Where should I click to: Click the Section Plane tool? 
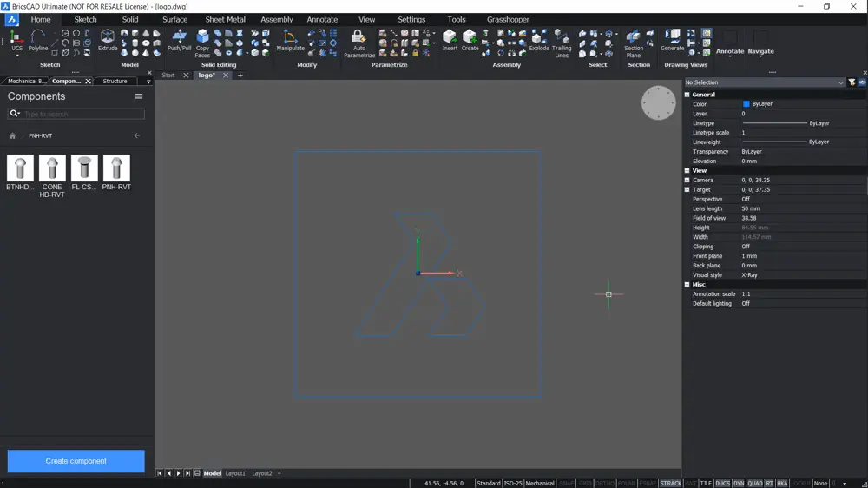click(634, 43)
